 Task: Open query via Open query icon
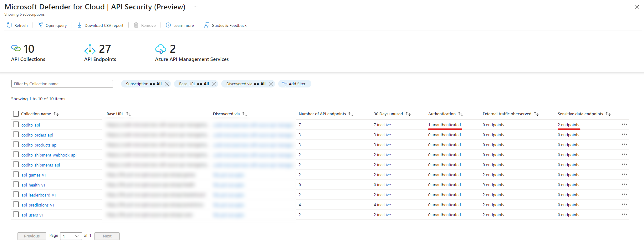tap(40, 25)
